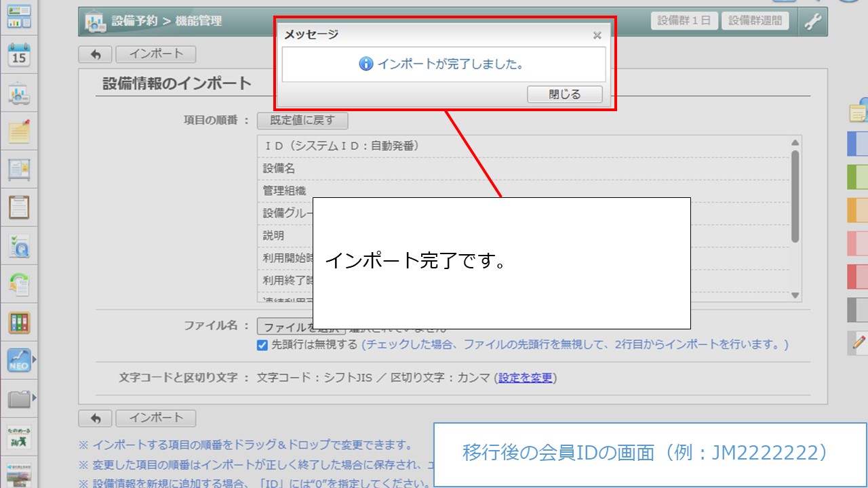Close message dialog with X button

tap(597, 35)
